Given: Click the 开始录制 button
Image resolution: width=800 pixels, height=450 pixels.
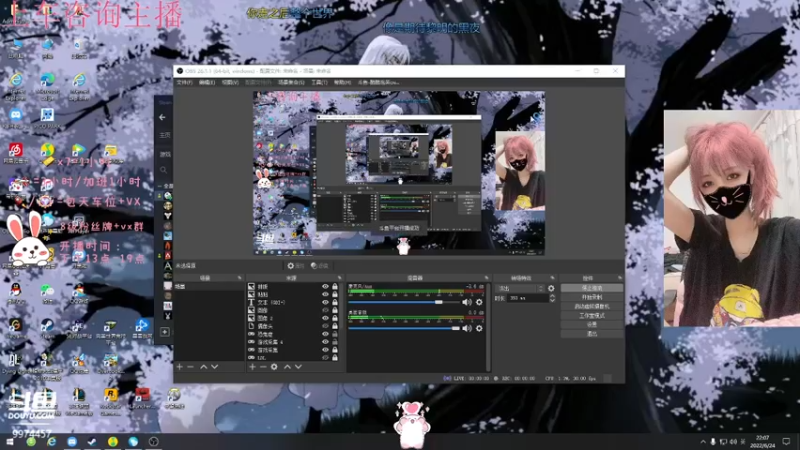Looking at the screenshot, I should pyautogui.click(x=592, y=297).
